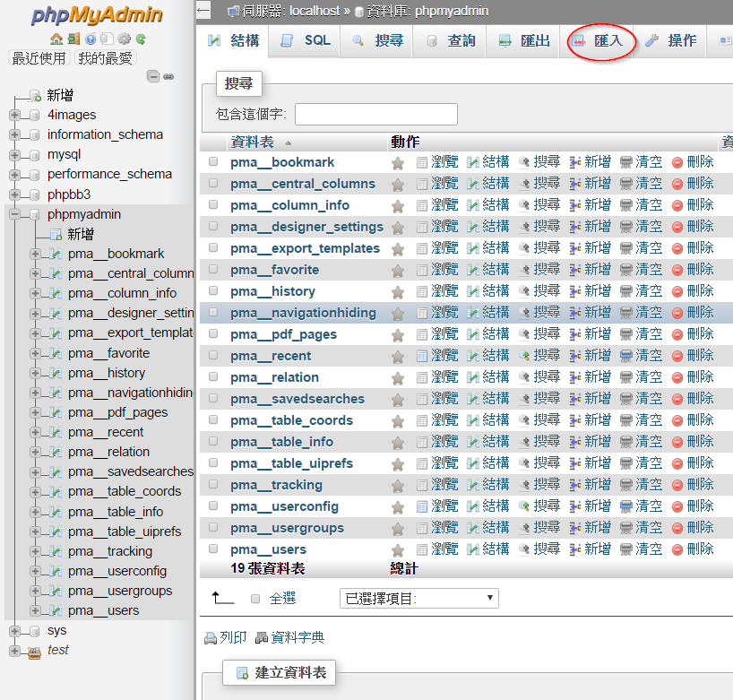
Task: Open the settings gear icon in sidebar
Action: click(124, 39)
